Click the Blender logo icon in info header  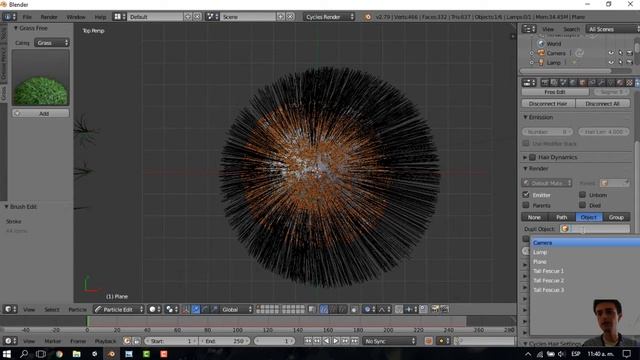[368, 17]
